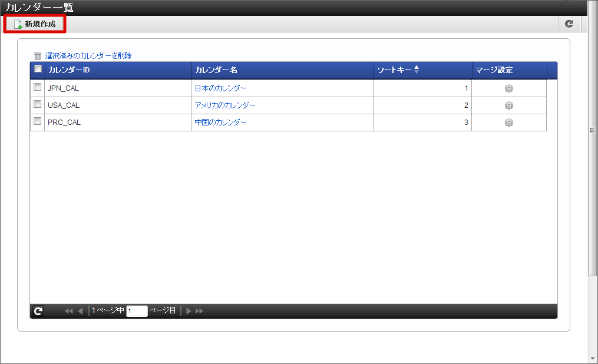The image size is (598, 364).
Task: Go to first page in pager
Action: [x=69, y=311]
